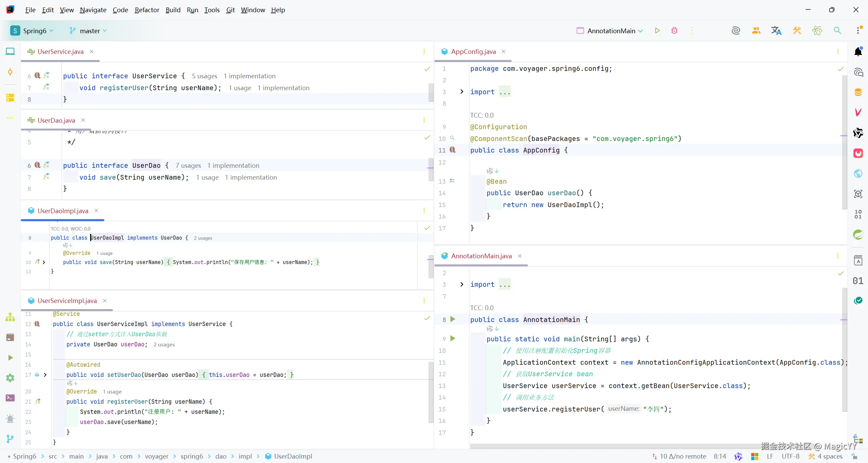Click the green Run button in toolbar
Screen dimensions: 868x463
[657, 31]
